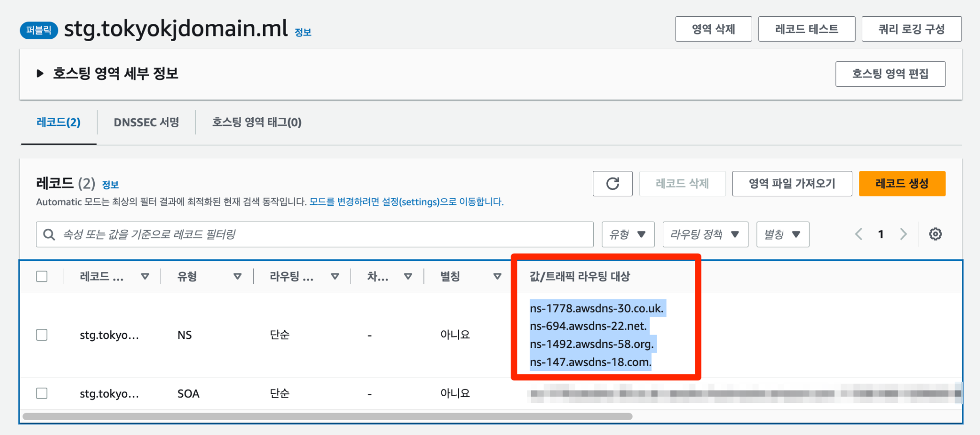
Task: Select all records via the header checkbox
Action: point(42,276)
